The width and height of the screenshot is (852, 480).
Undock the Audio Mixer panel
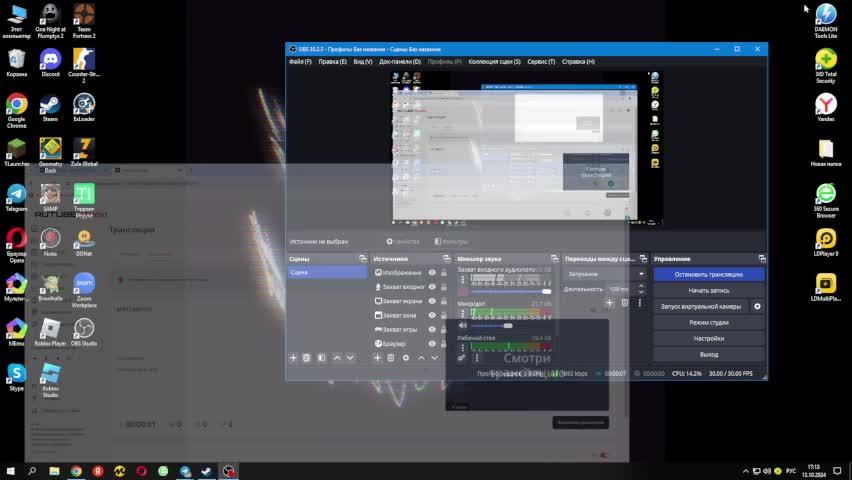click(554, 259)
